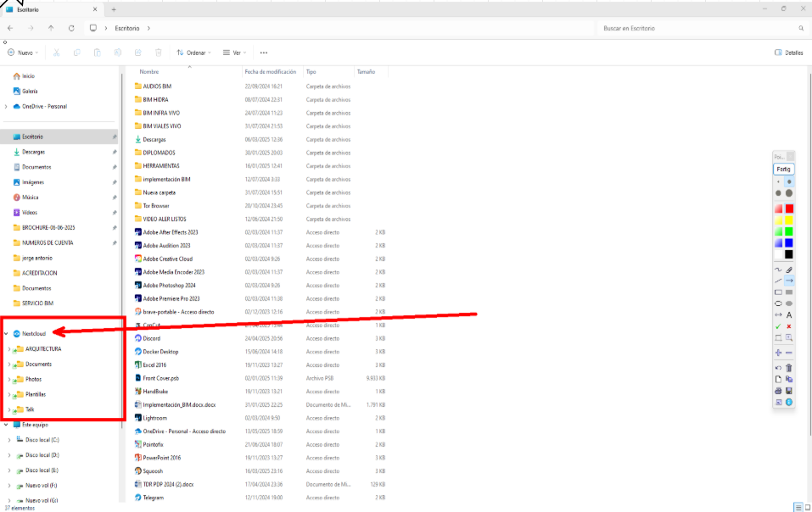Go up one folder level
Viewport: 812px width, 512px height.
tap(51, 28)
